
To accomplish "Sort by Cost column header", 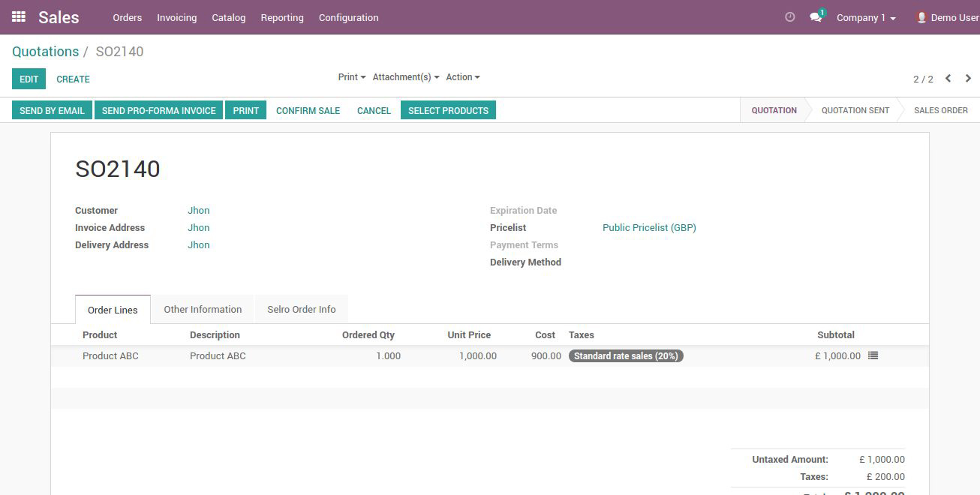I will [x=546, y=335].
